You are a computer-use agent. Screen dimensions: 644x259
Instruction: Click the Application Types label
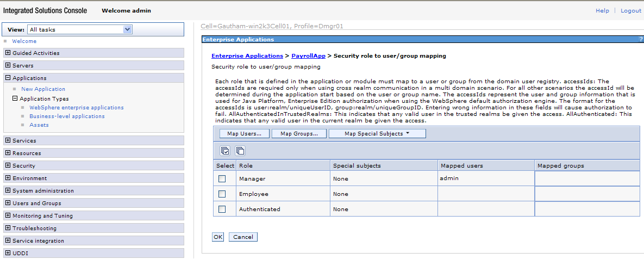point(45,98)
